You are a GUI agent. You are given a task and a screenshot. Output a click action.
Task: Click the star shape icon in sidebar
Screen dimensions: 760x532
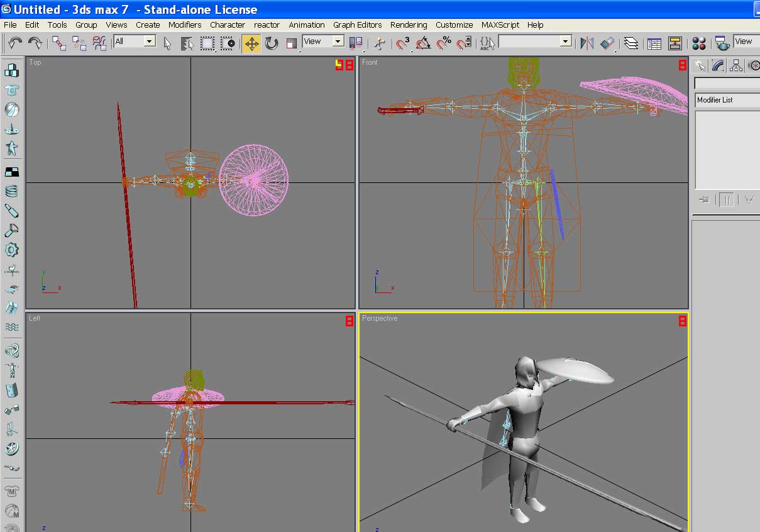[11, 148]
